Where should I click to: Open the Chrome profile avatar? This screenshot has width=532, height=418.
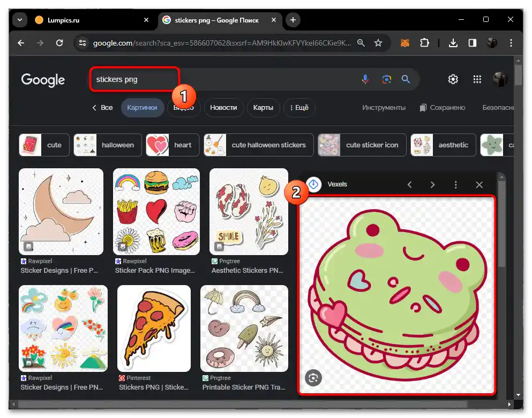click(492, 43)
